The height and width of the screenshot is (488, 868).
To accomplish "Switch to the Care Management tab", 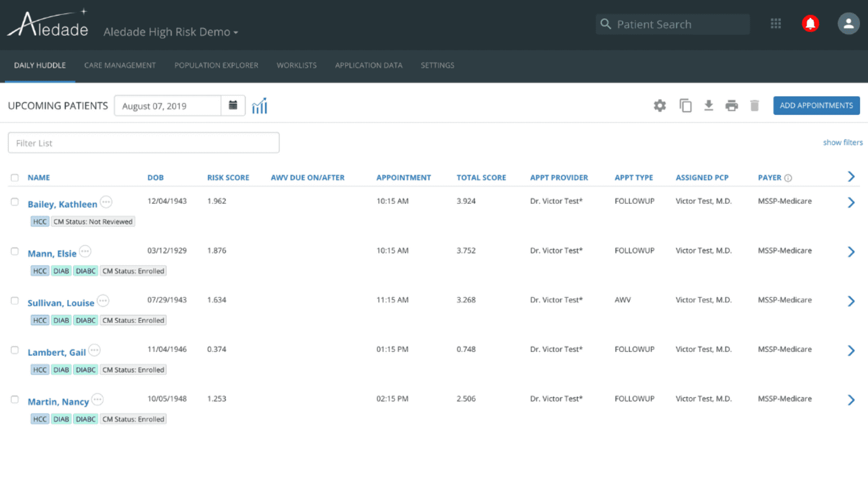I will click(120, 65).
